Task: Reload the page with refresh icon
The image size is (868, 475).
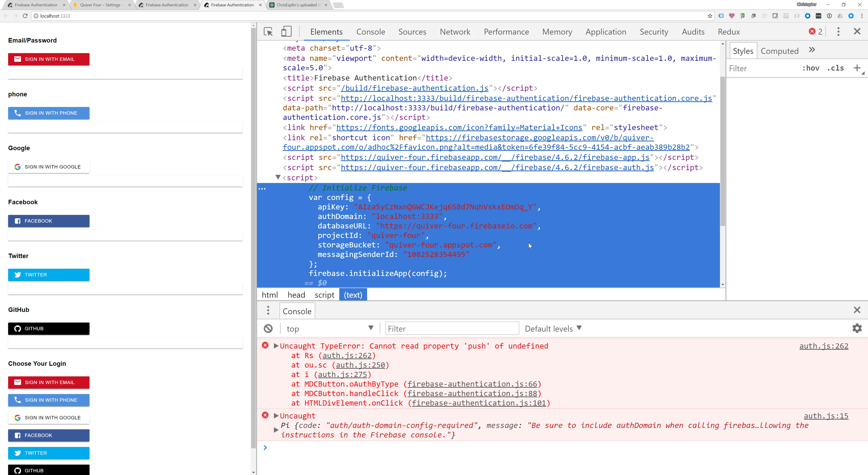Action: coord(25,16)
